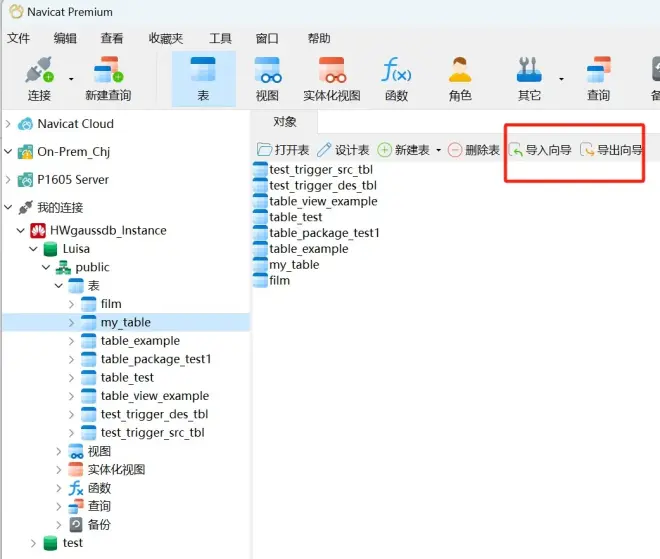Open the 工具 menu
The height and width of the screenshot is (559, 660).
[x=221, y=38]
